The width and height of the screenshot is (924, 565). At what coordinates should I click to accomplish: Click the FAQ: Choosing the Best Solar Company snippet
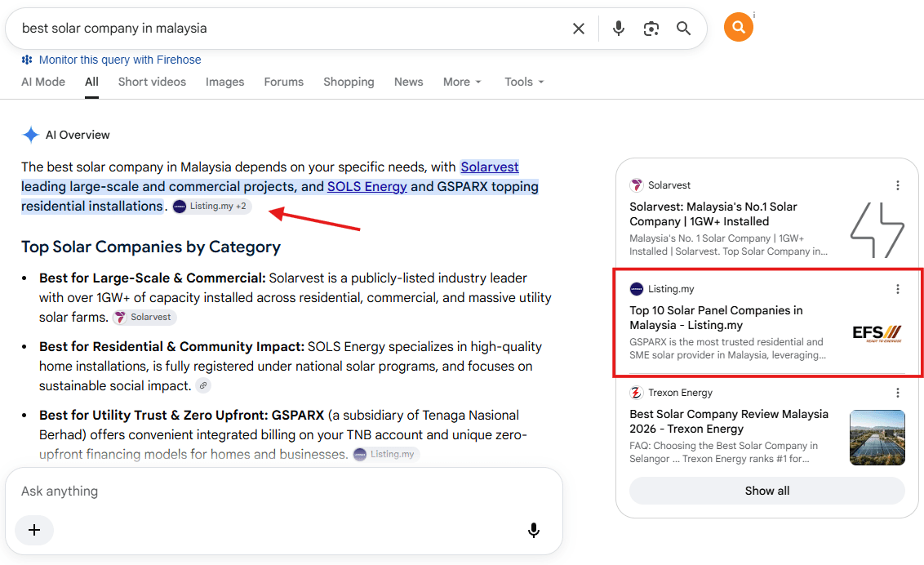tap(724, 452)
